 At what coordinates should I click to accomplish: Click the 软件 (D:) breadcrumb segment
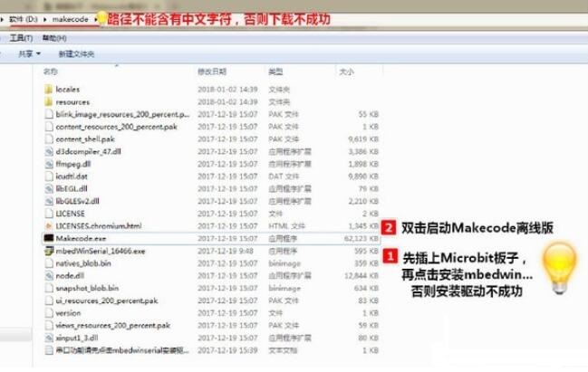pos(24,19)
